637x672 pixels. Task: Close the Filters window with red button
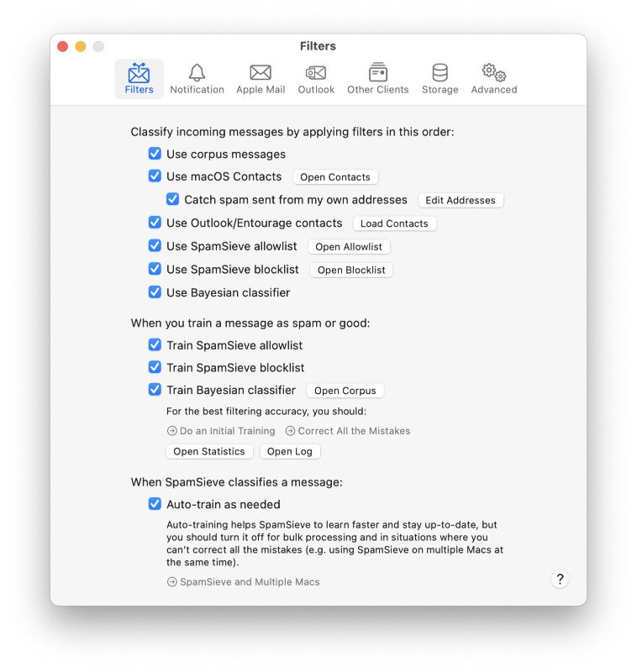pos(62,46)
